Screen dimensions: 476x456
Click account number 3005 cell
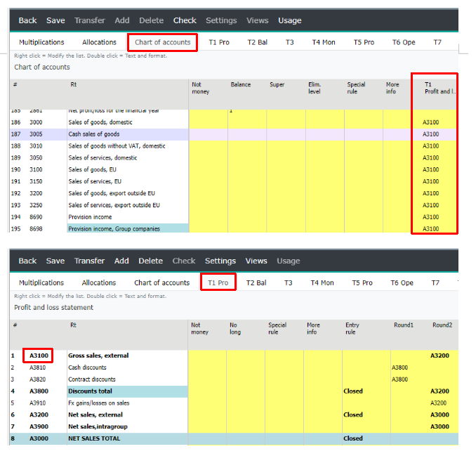point(36,134)
